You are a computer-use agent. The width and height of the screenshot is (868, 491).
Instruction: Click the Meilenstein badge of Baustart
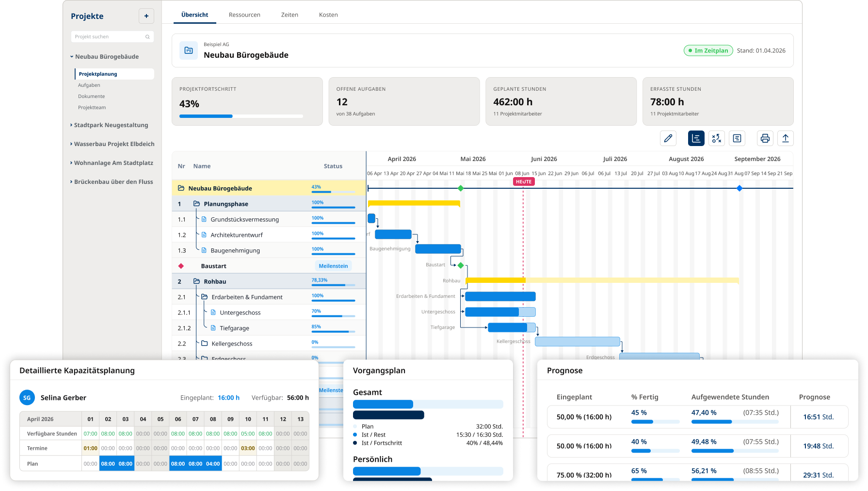333,266
